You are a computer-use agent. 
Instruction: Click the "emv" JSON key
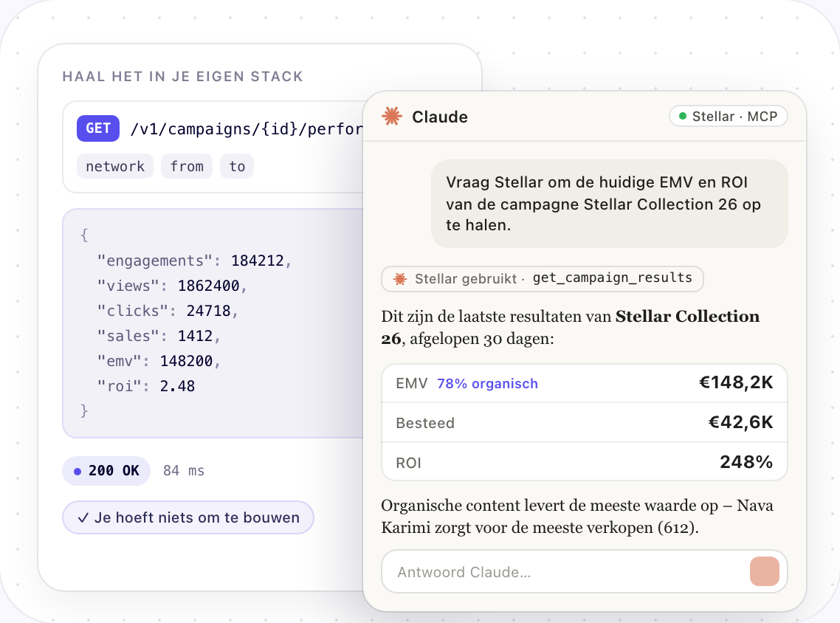(x=119, y=362)
